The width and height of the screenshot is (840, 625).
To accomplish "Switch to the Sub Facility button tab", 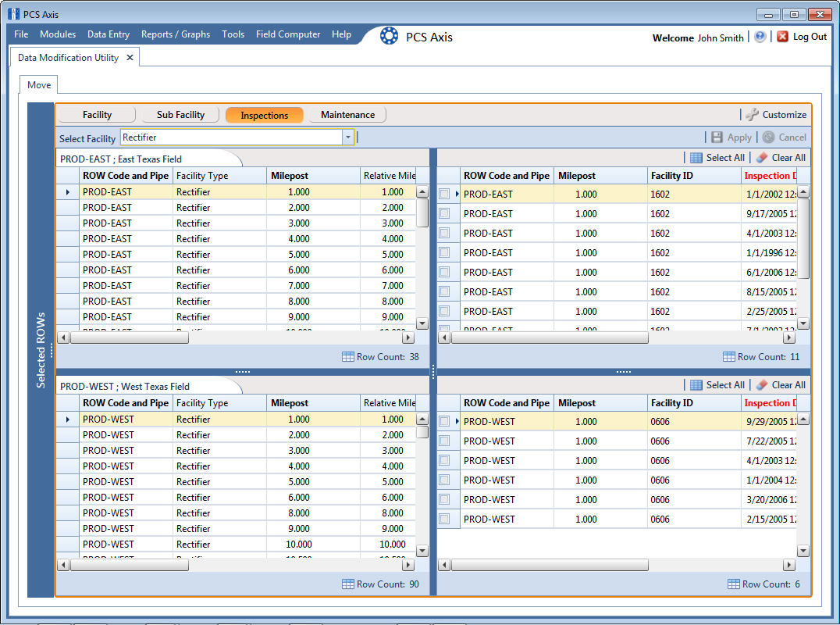I will (x=180, y=115).
